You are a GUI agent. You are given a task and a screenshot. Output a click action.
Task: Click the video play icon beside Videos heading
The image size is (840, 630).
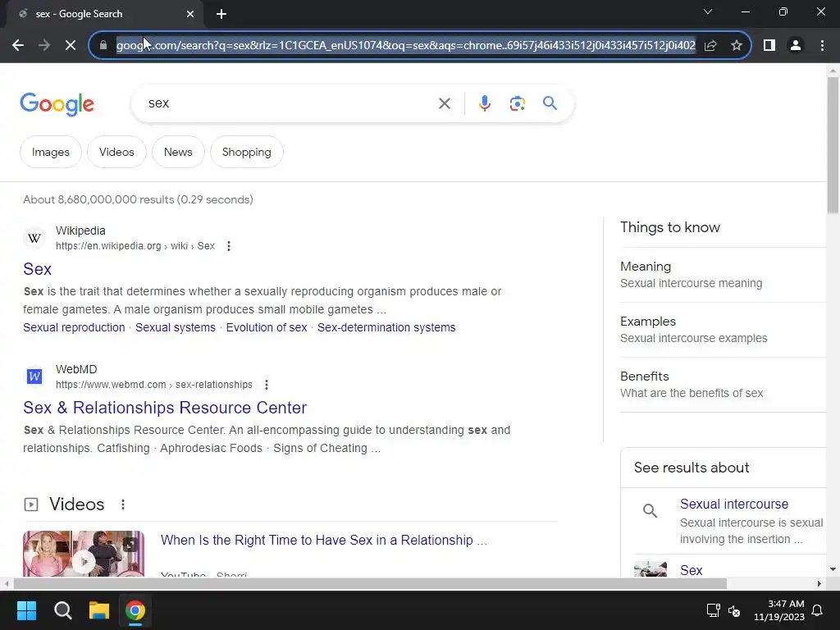pos(31,504)
